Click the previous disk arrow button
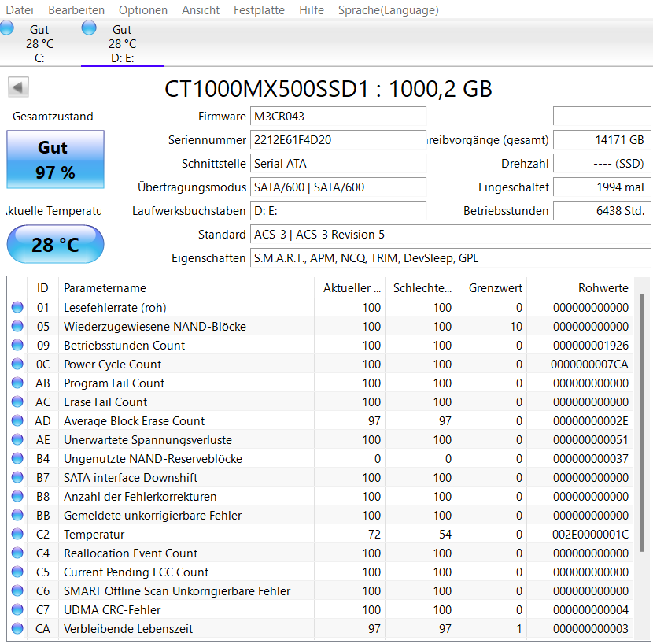Viewport: 653px width, 644px height. (18, 87)
